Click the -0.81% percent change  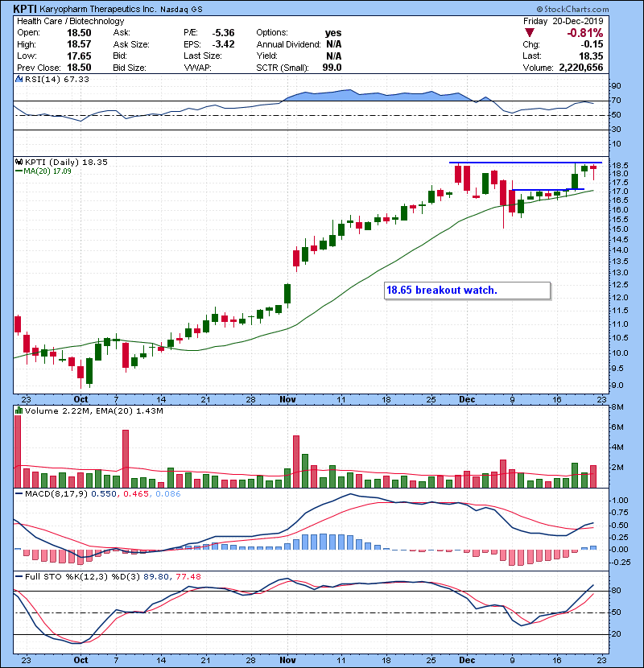(x=585, y=33)
